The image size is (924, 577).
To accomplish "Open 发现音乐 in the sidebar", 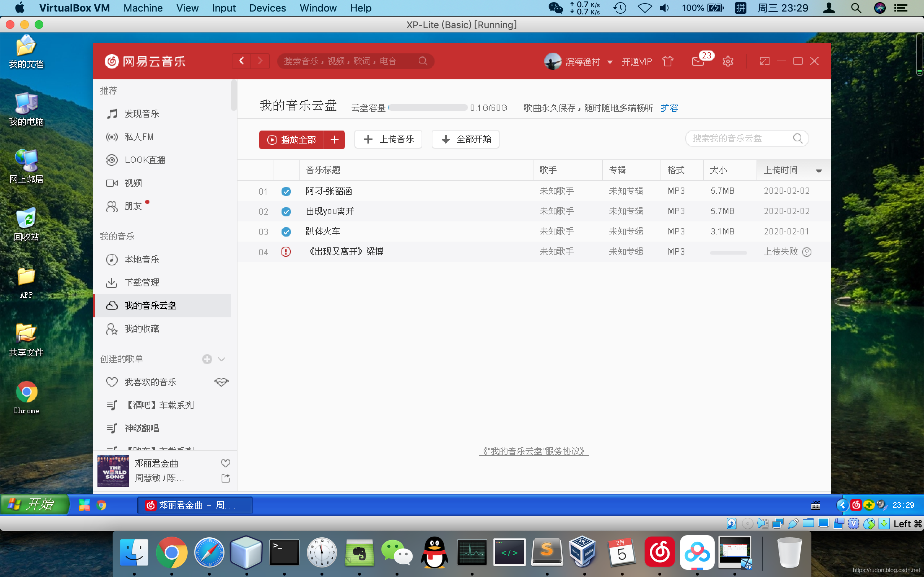I will coord(141,113).
